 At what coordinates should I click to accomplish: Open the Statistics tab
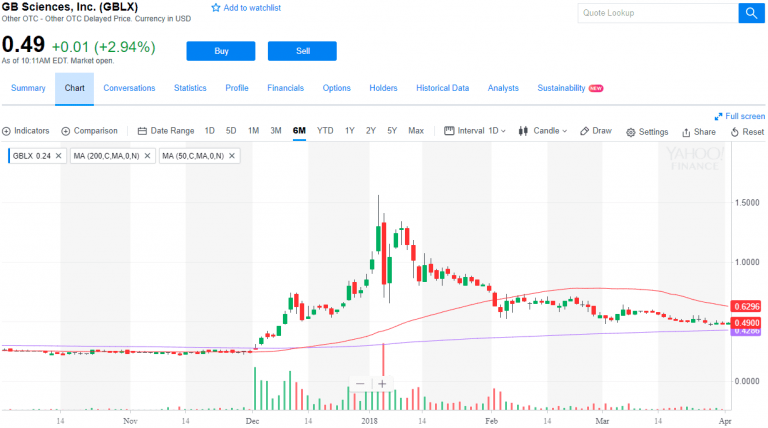[x=190, y=88]
